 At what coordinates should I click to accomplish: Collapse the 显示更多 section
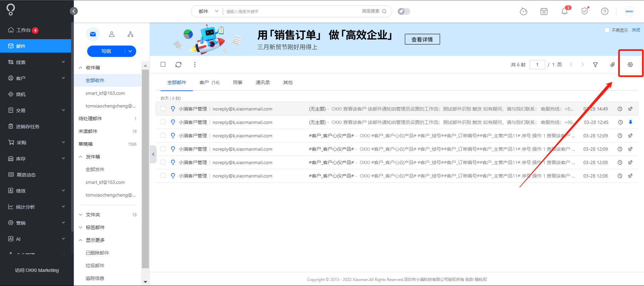pyautogui.click(x=80, y=240)
